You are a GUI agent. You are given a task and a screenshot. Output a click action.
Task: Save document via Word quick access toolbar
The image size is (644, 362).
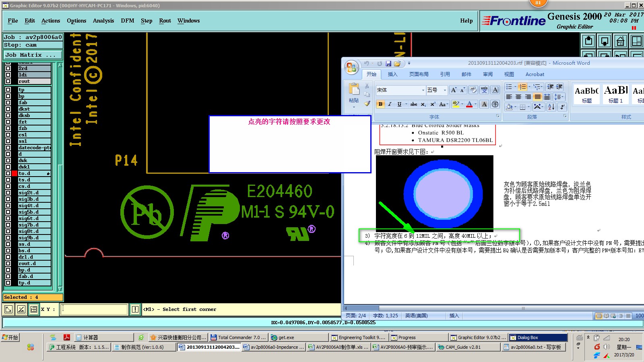coord(388,64)
